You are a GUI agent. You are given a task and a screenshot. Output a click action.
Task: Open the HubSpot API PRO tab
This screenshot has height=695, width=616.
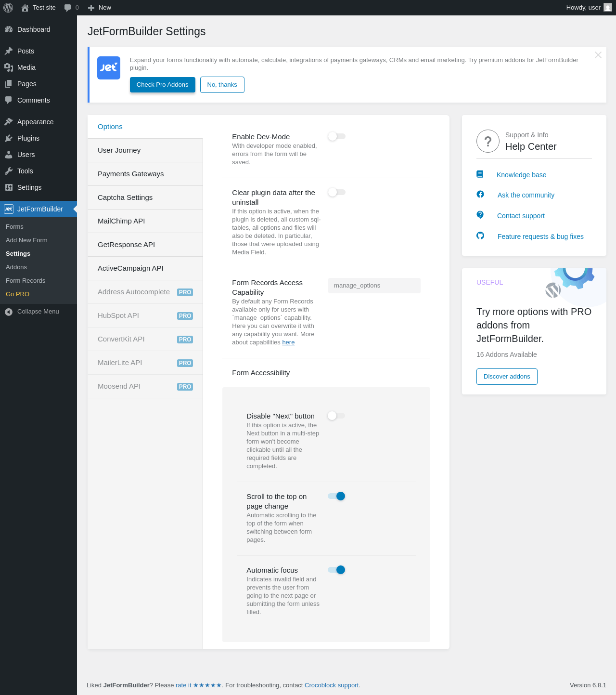pyautogui.click(x=145, y=315)
